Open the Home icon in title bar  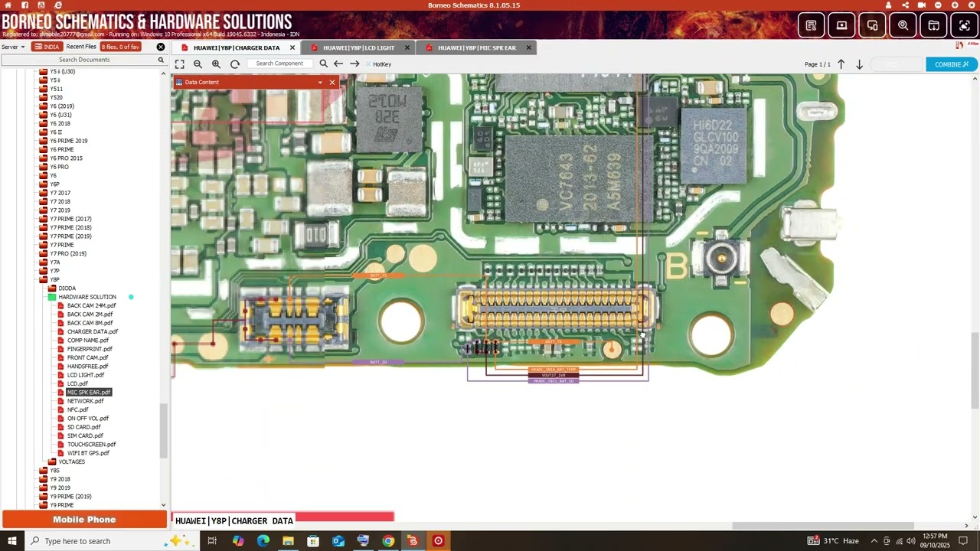coord(8,5)
